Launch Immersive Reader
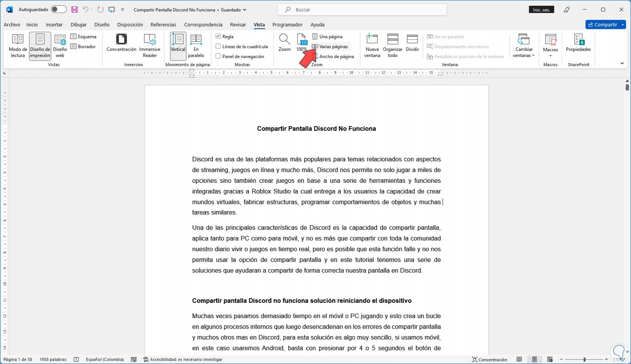631x364 pixels. pos(150,46)
